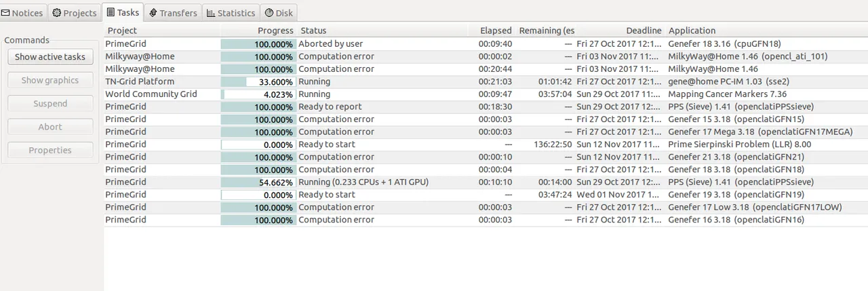Click the 54.662% progress bar

click(x=258, y=182)
